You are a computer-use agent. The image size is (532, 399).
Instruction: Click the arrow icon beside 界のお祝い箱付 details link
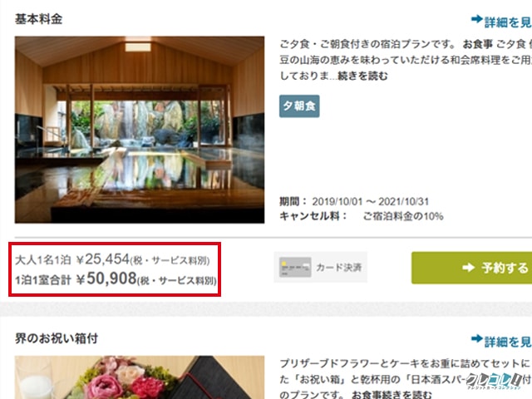coord(476,338)
